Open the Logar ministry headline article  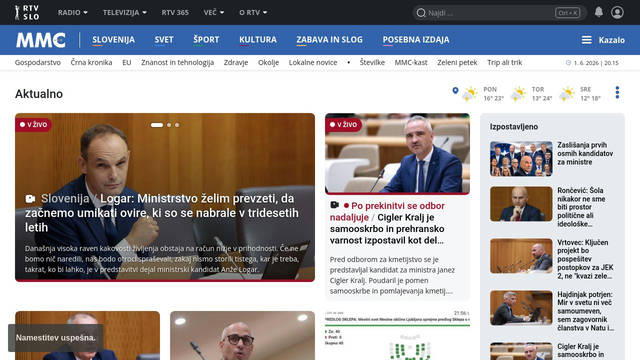coord(162,213)
